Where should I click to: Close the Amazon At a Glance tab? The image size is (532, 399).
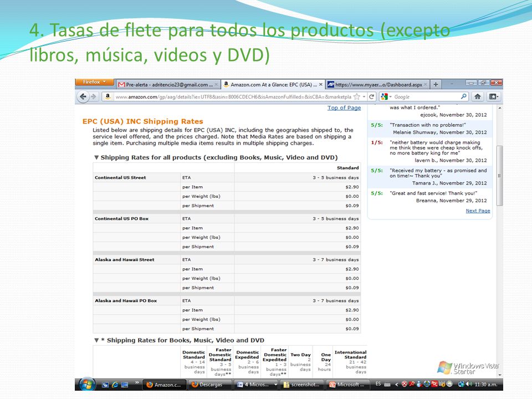[321, 84]
